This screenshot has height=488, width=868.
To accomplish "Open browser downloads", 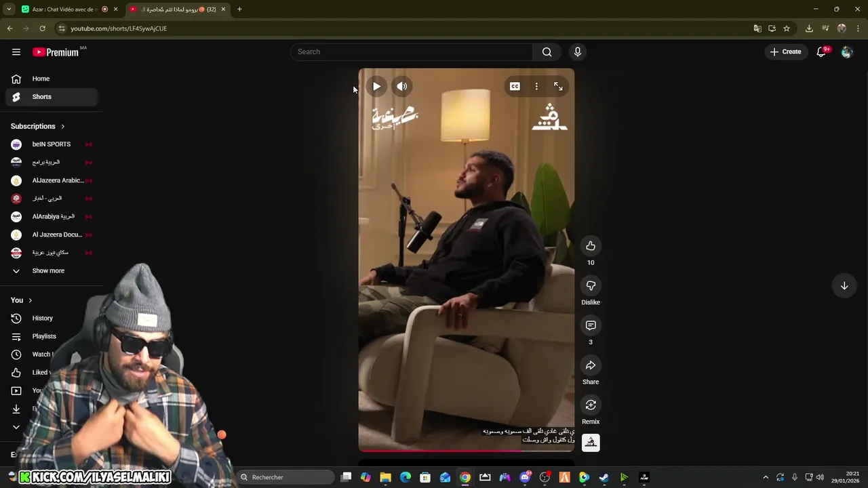I will tap(809, 28).
